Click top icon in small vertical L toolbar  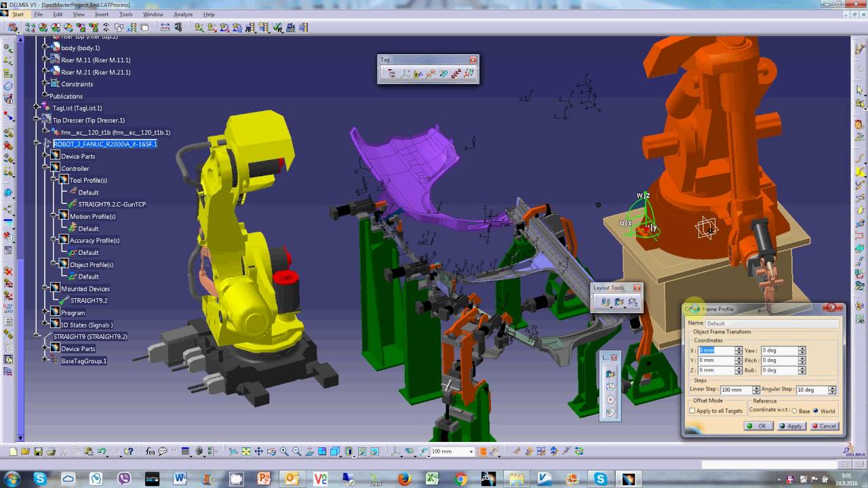(x=610, y=373)
